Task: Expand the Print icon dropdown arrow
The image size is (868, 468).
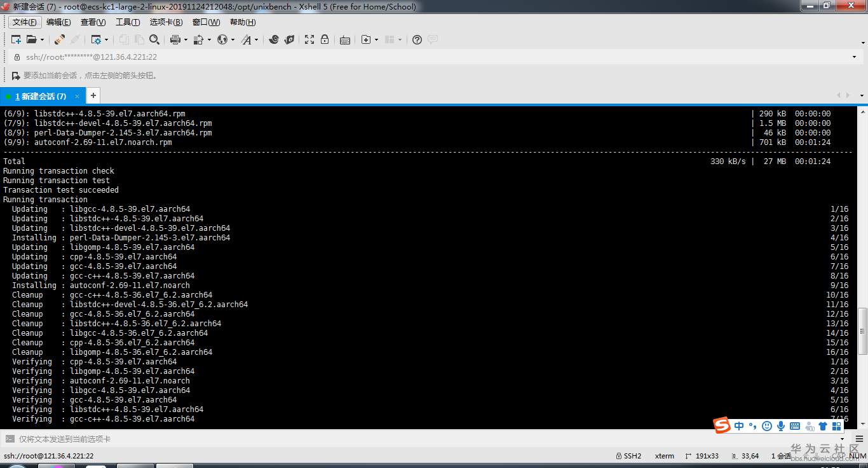Action: (186, 39)
